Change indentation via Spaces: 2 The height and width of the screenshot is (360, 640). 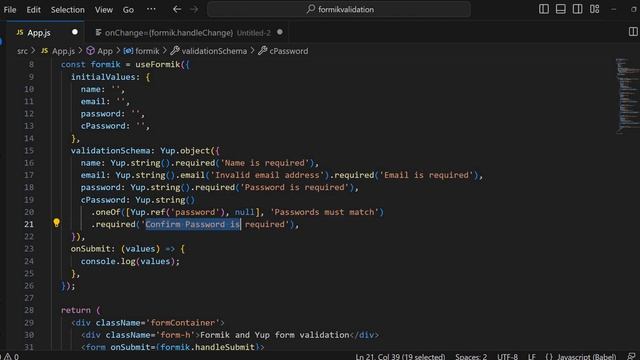point(471,356)
